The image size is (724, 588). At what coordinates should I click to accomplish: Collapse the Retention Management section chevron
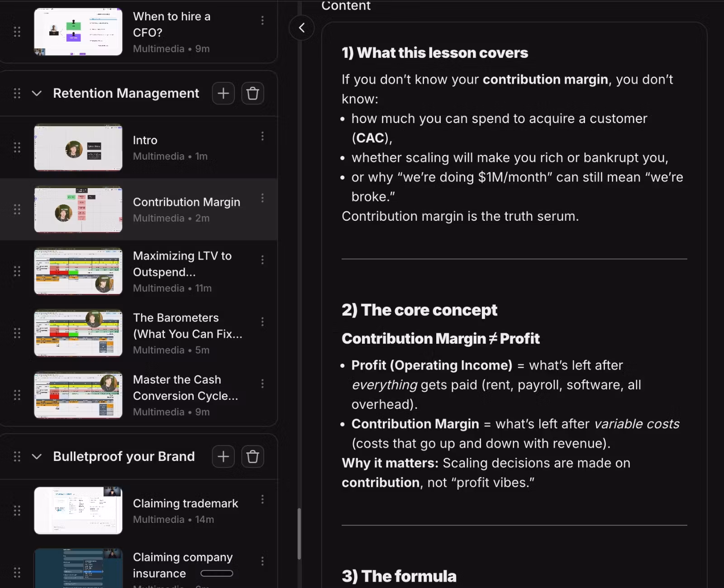click(x=37, y=93)
